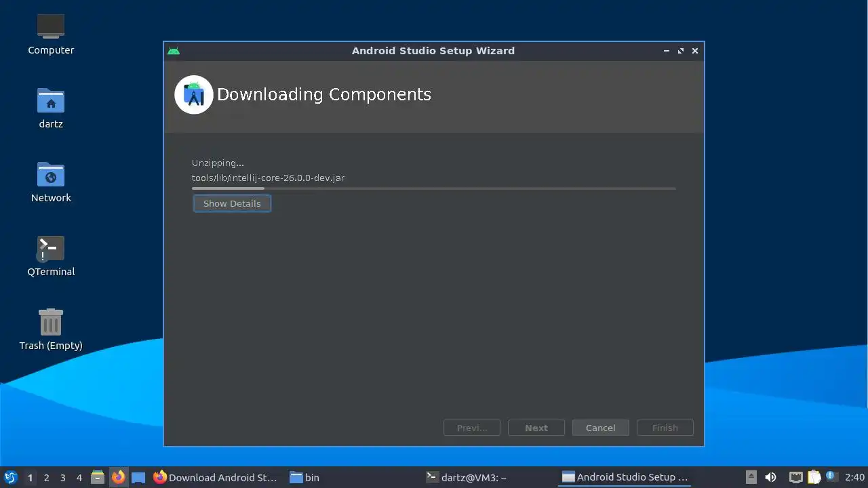
Task: Switch to workspace 4
Action: pyautogui.click(x=79, y=477)
